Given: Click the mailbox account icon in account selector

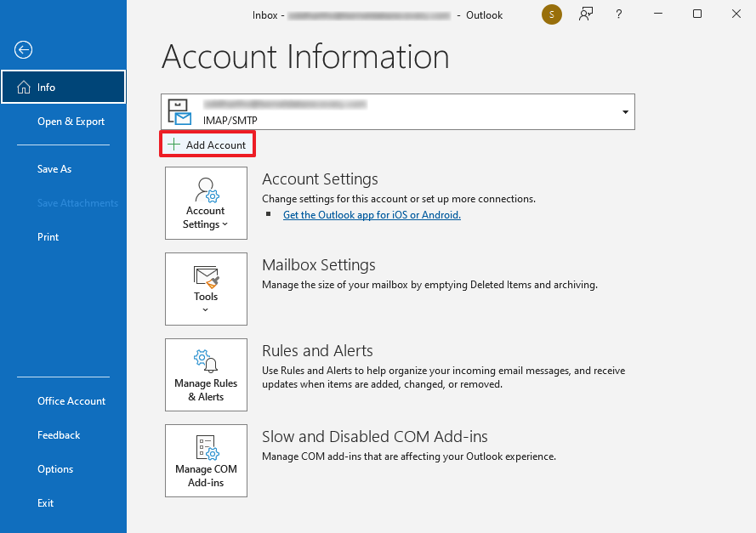Looking at the screenshot, I should click(179, 112).
